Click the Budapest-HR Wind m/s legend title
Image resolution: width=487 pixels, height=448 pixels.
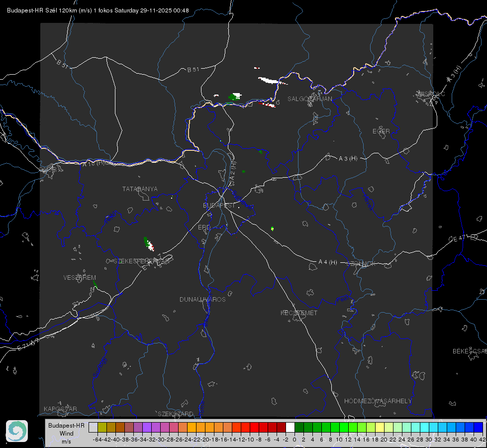(x=66, y=434)
